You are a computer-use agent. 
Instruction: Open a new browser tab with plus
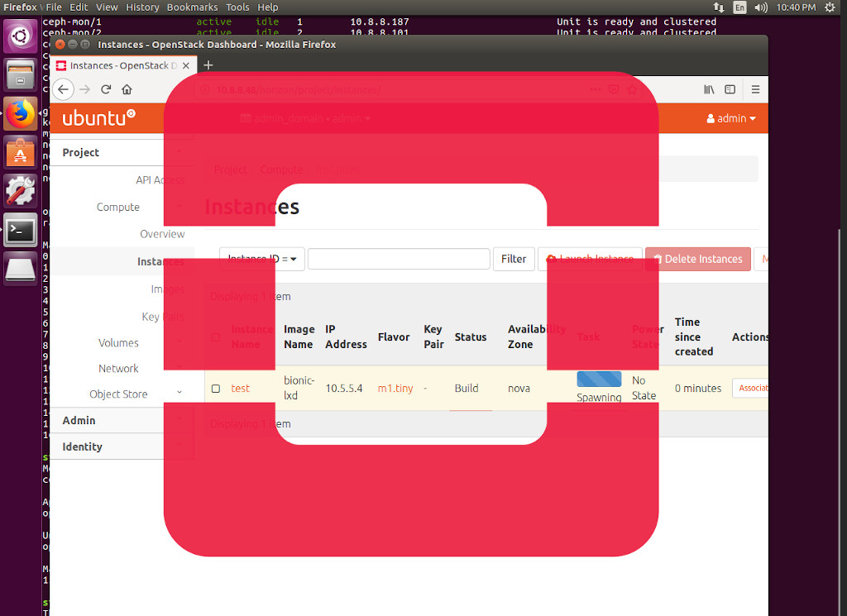pyautogui.click(x=208, y=65)
